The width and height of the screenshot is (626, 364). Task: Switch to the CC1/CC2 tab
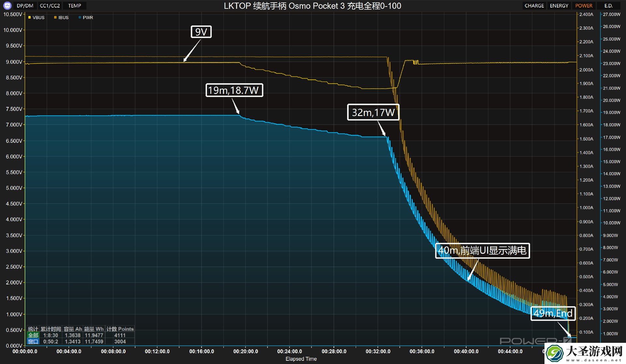pos(50,6)
